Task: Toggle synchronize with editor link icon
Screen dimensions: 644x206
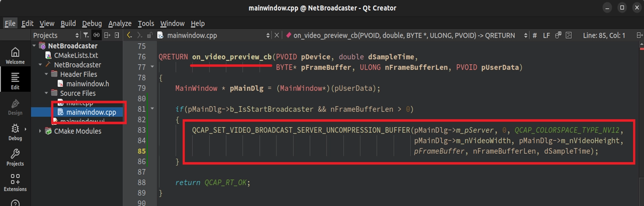Action: 96,35
